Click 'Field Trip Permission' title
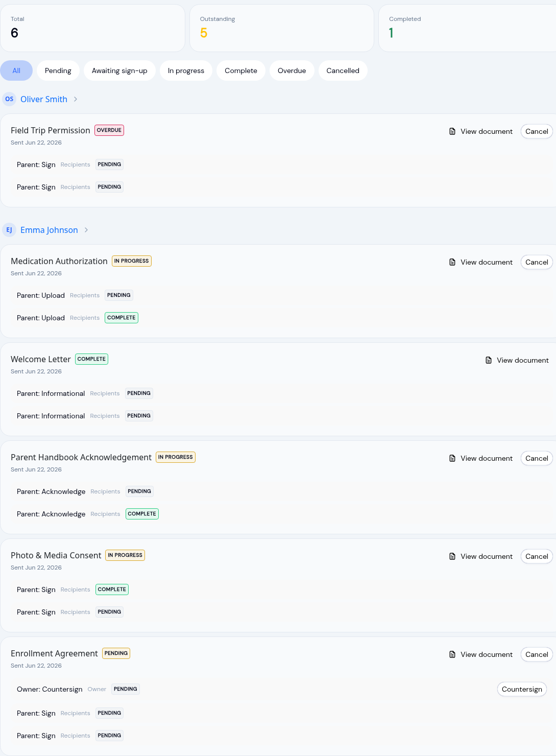 51,130
